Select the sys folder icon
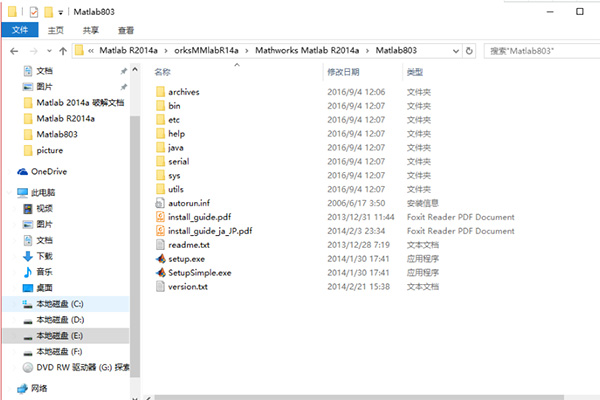Image resolution: width=600 pixels, height=400 pixels. pos(160,175)
